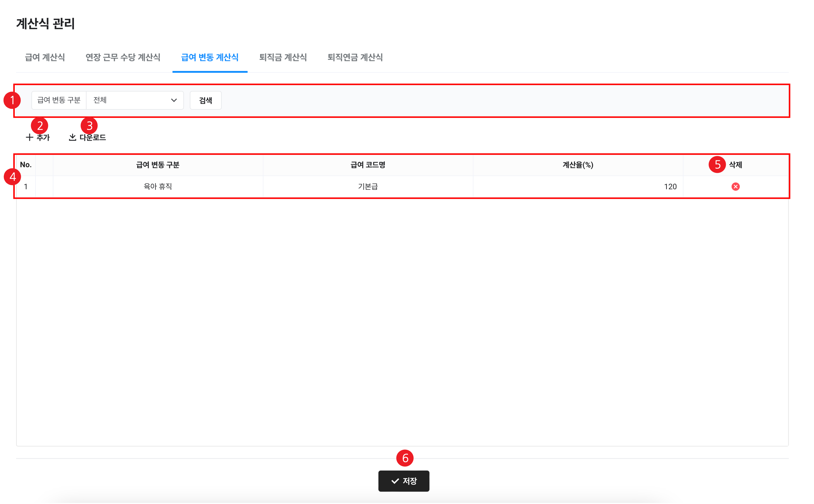
Task: Click the checkmark icon on 저장 button
Action: [x=395, y=481]
